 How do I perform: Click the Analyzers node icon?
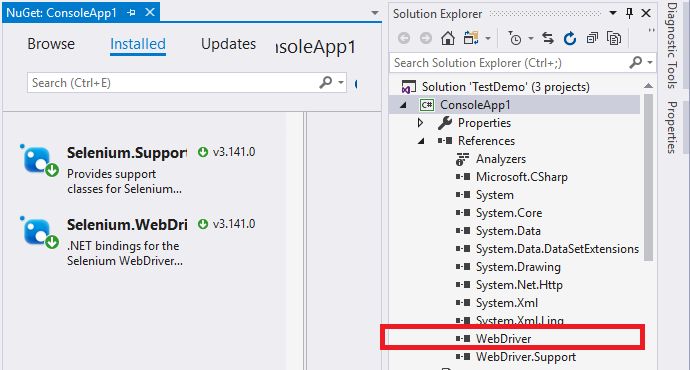tap(462, 159)
